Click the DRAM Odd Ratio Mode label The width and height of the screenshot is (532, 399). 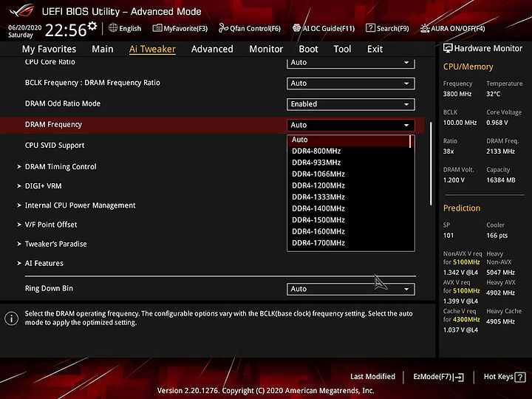[x=63, y=103]
